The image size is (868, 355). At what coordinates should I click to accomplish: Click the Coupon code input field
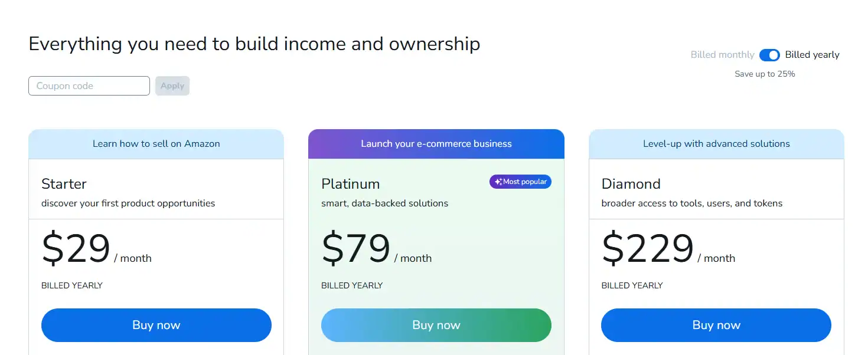click(x=89, y=86)
